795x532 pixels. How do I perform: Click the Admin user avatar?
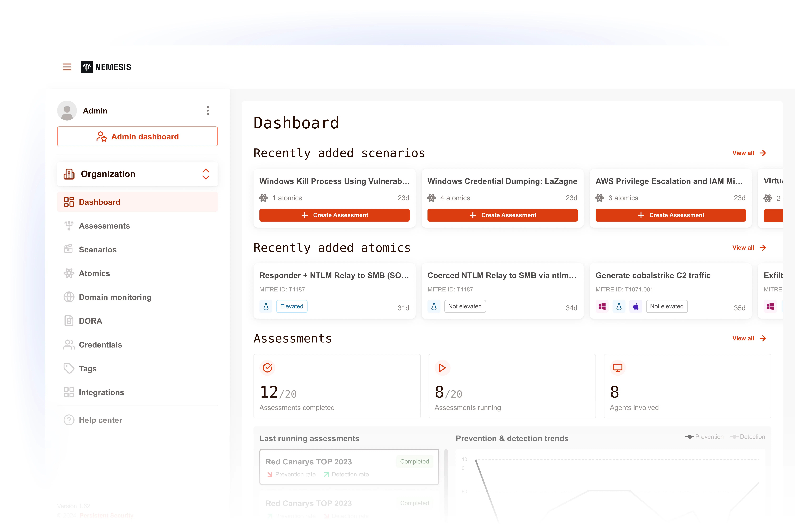(x=67, y=111)
